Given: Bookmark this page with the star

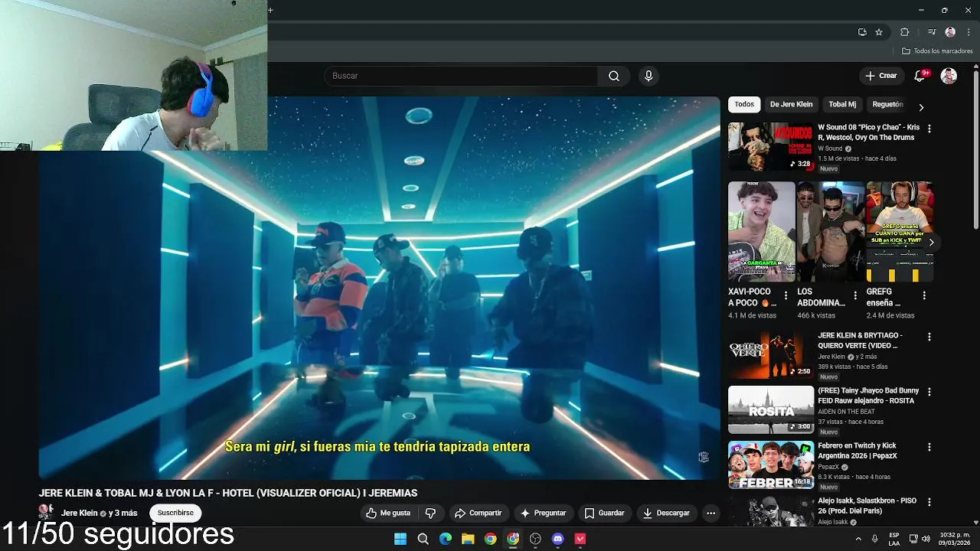Looking at the screenshot, I should coord(879,32).
